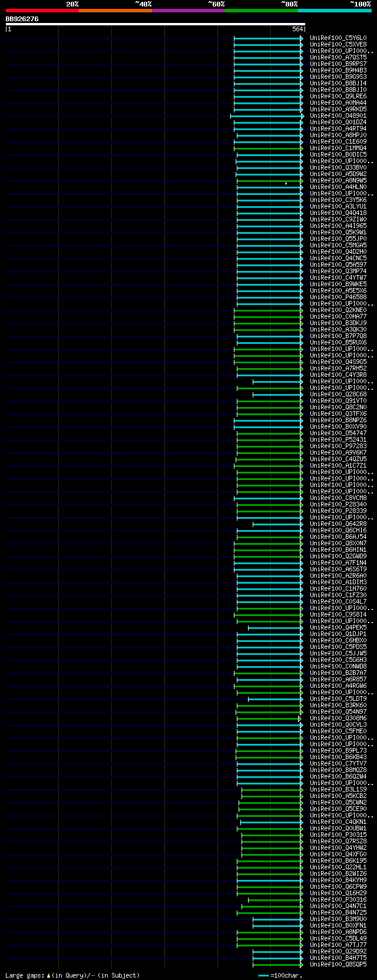Select hit label UniRef100_C9S8I4
The height and width of the screenshot is (980, 377).
tap(338, 614)
